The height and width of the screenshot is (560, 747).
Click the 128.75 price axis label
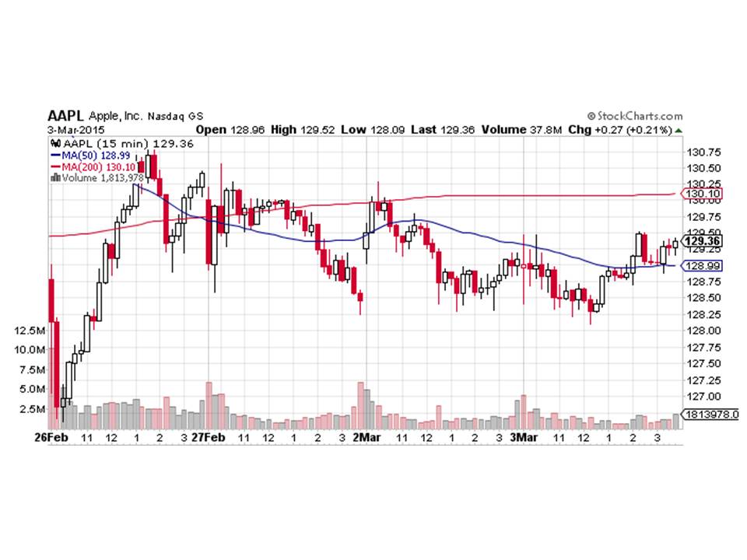pyautogui.click(x=703, y=282)
